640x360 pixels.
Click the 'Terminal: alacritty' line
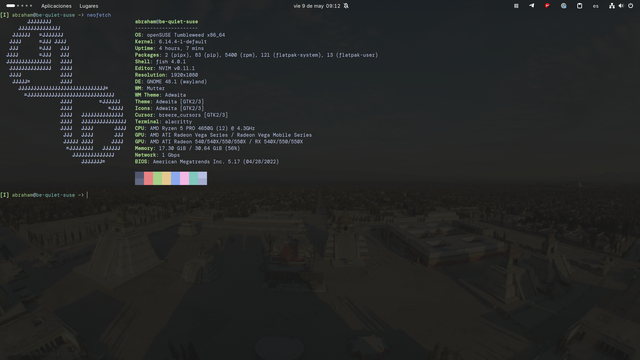tap(163, 122)
